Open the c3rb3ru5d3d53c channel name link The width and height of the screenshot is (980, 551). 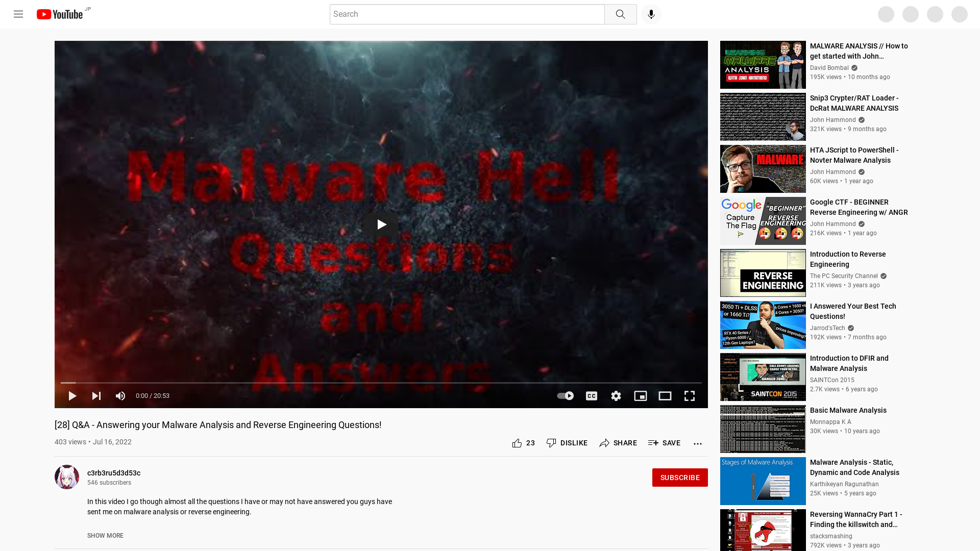[x=113, y=473]
